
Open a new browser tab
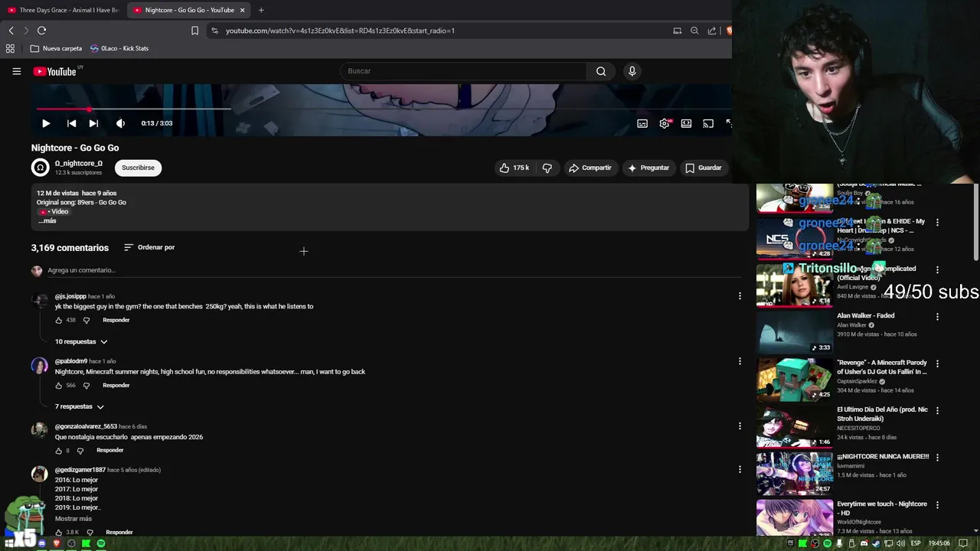pyautogui.click(x=261, y=10)
